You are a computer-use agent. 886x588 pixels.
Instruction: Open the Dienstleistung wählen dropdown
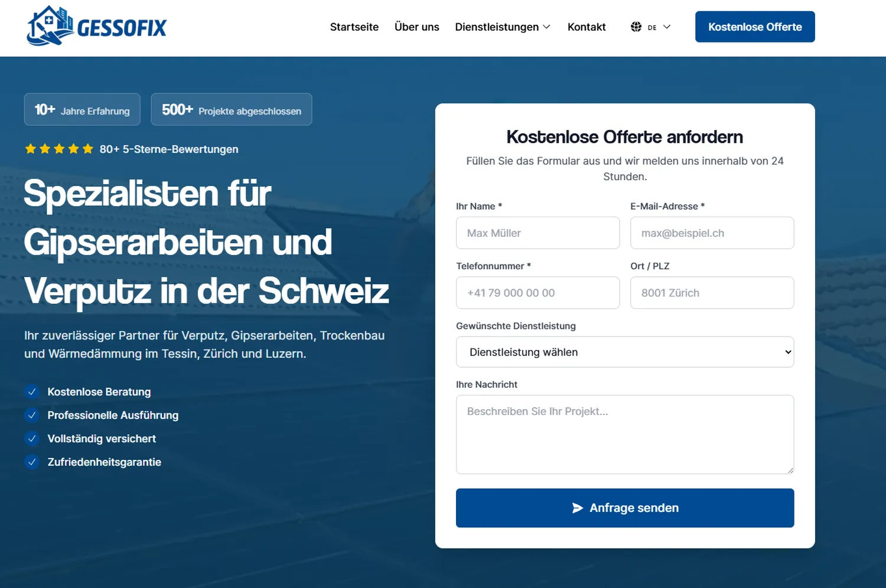(x=625, y=352)
